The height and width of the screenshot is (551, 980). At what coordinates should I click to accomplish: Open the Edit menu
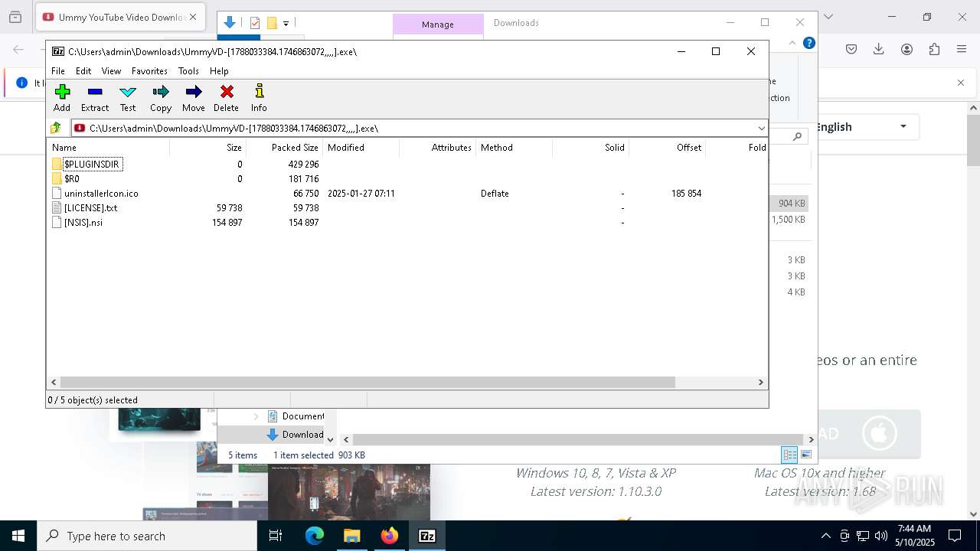point(83,70)
